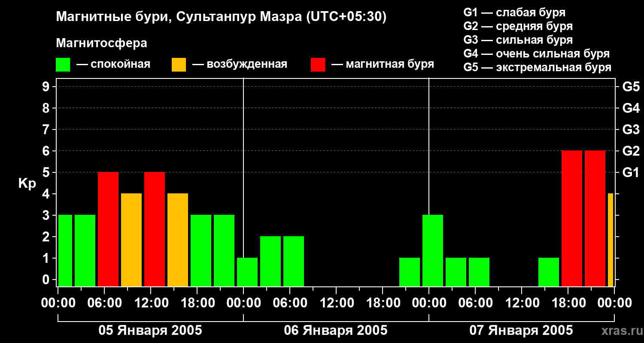Select the G1 — слабая буря line
The width and height of the screenshot is (644, 343).
514,12
